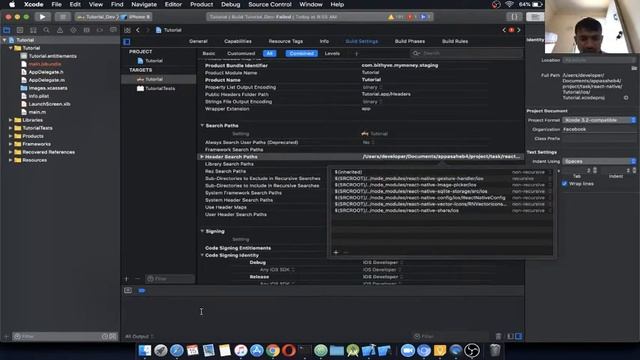This screenshot has height=360, width=640.
Task: Open App Store from the Dock
Action: 257,351
